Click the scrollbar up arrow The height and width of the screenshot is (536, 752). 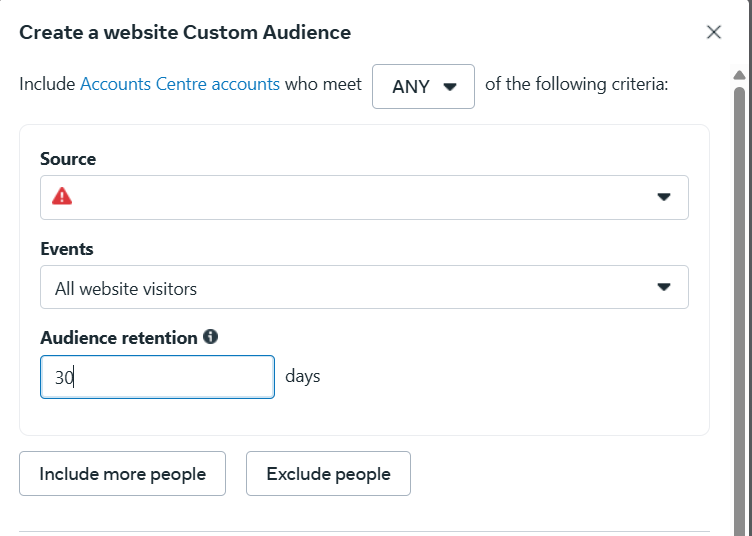point(739,75)
